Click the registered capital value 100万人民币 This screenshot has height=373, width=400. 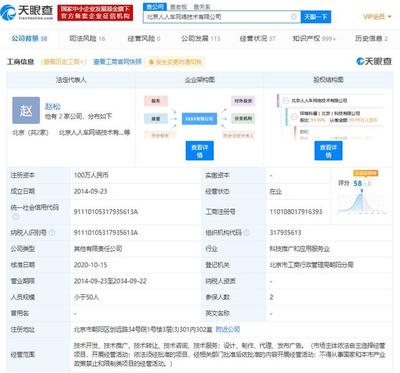(x=91, y=175)
